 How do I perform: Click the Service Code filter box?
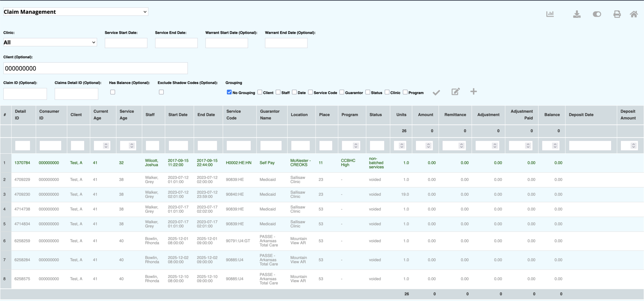click(239, 146)
